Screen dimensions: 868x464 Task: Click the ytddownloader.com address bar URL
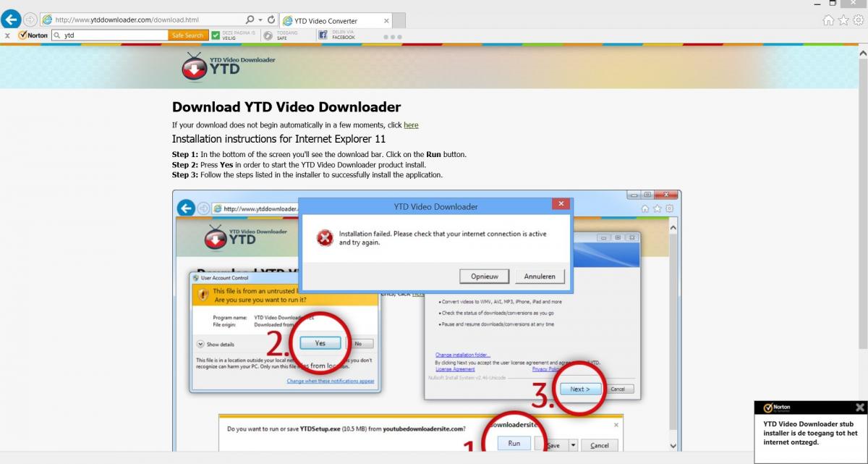[127, 20]
